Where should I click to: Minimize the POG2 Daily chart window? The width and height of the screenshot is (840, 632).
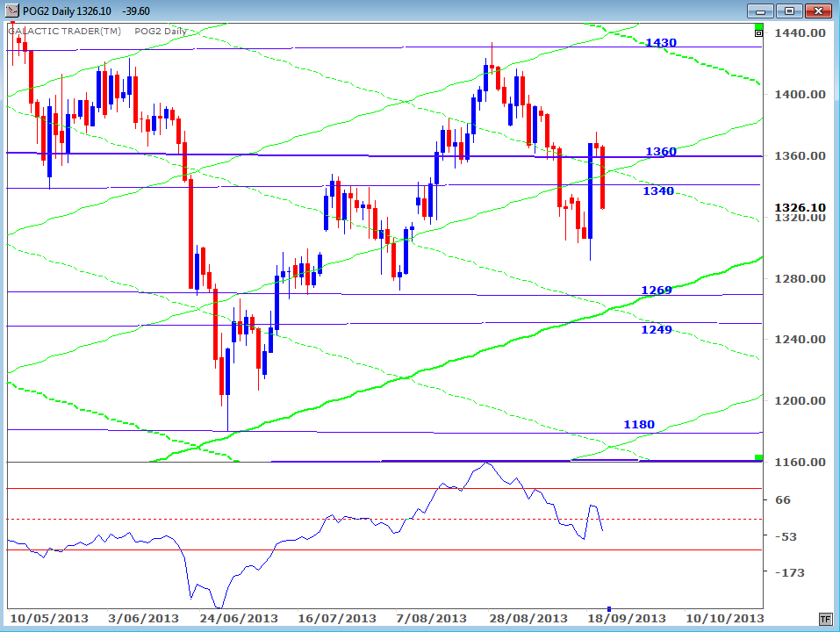[761, 11]
